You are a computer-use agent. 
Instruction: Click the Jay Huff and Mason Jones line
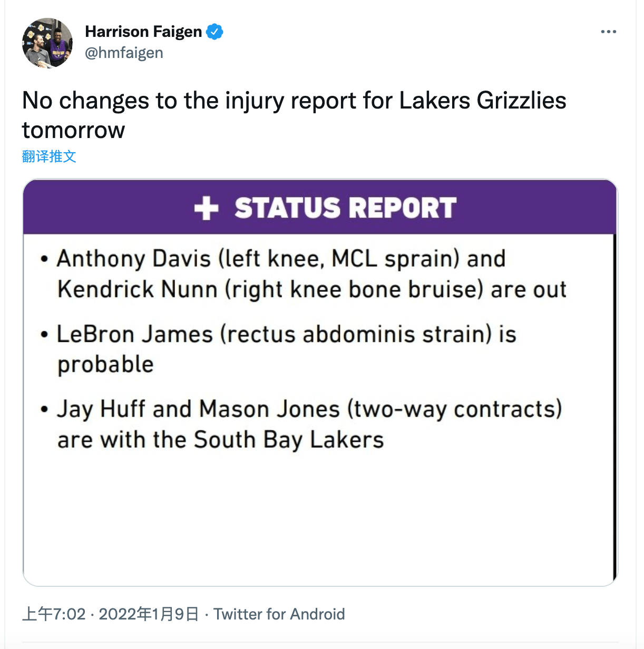309,425
